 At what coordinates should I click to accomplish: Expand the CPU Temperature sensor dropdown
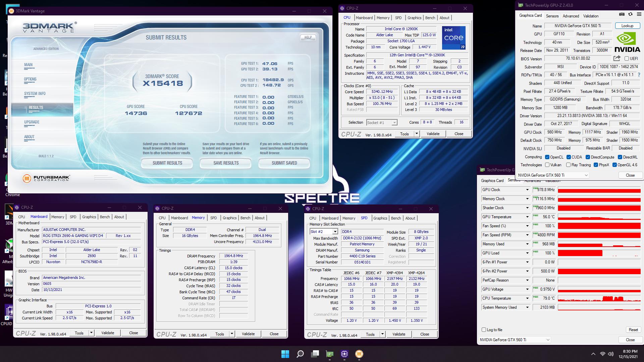click(x=527, y=298)
